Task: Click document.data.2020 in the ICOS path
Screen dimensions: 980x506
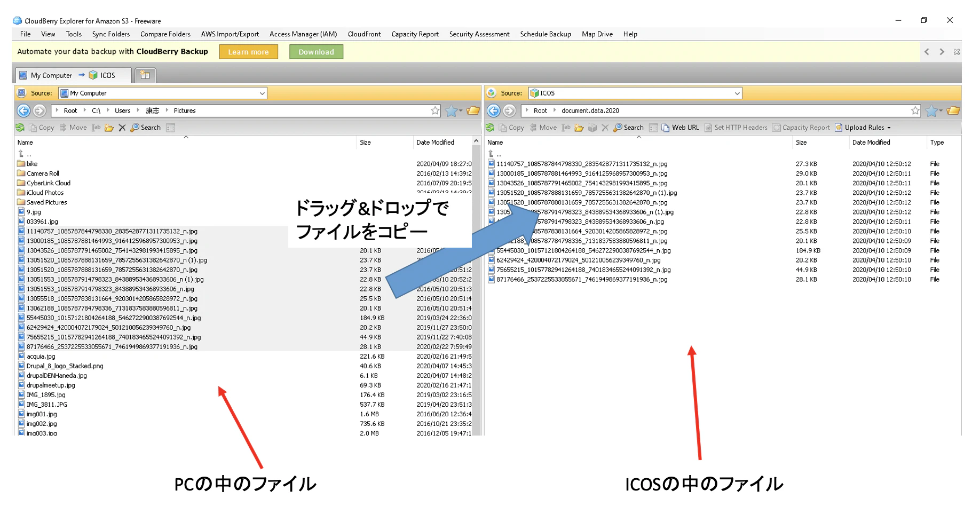Action: tap(590, 110)
